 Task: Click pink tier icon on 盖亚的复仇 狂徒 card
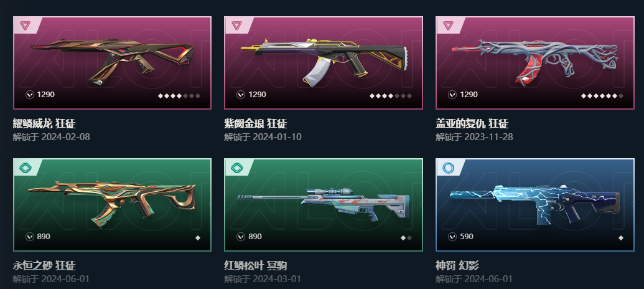click(448, 26)
